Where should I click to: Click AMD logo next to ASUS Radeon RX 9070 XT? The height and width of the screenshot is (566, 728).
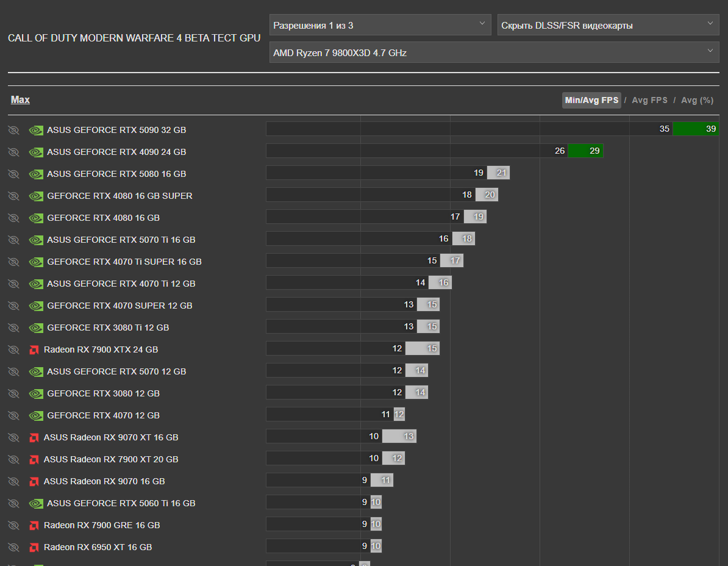tap(34, 438)
